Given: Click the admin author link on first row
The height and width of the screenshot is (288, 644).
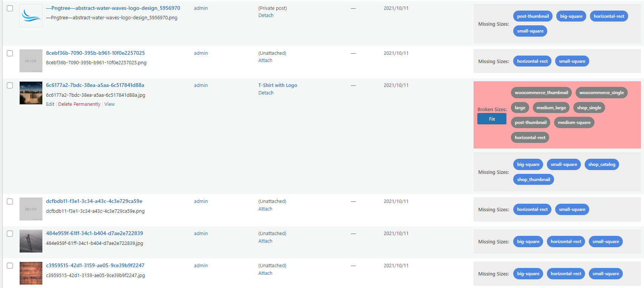Looking at the screenshot, I should (x=201, y=8).
